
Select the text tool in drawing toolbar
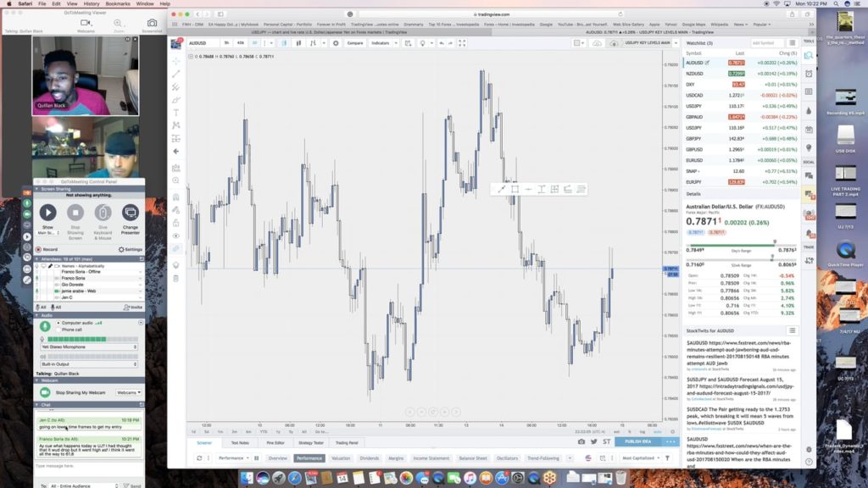coord(176,113)
